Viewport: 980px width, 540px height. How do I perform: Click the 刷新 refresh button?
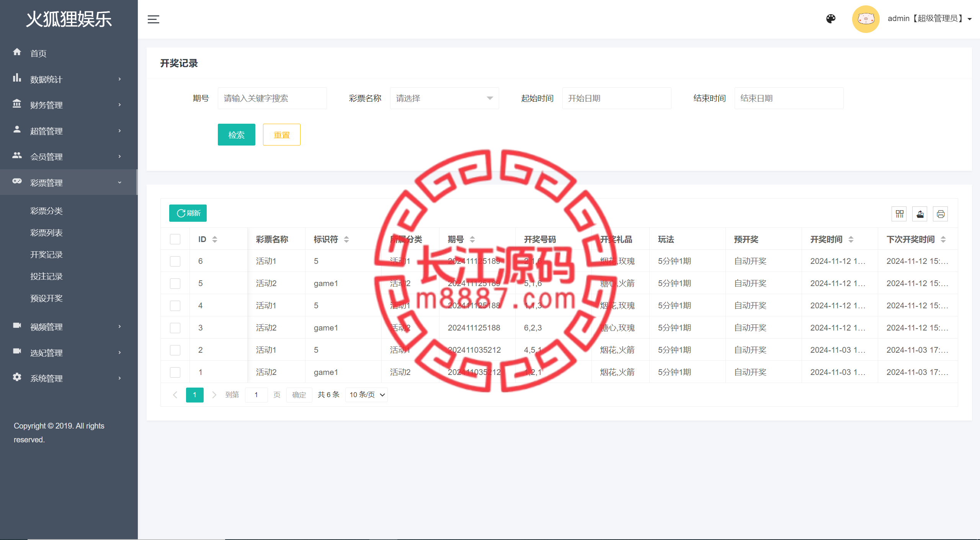click(x=188, y=213)
